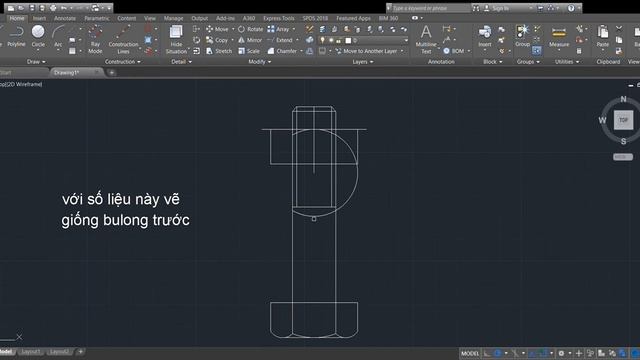640x360 pixels.
Task: Click the 2D Wireframe visual style label
Action: pos(24,84)
